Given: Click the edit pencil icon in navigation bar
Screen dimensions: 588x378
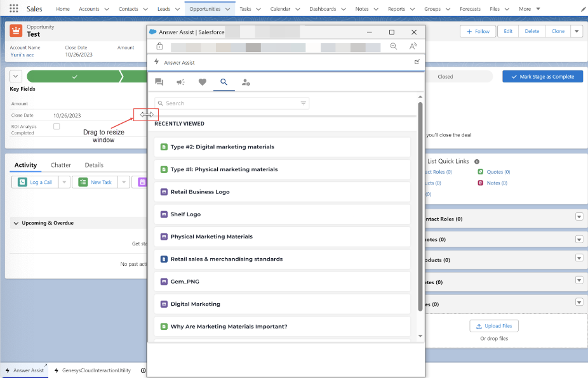Looking at the screenshot, I should (583, 9).
